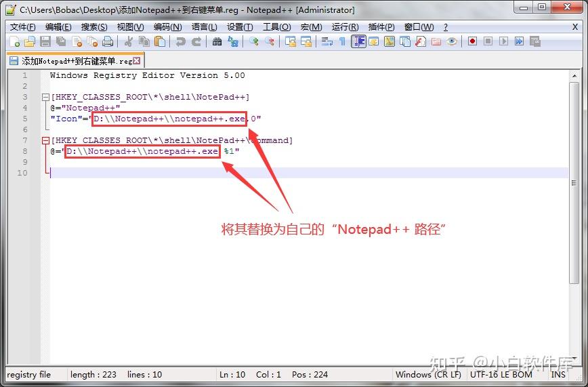Screen dimensions: 588x387
Task: Click the 'Windows Registry Editor Version 5.00' line
Action: coord(148,75)
